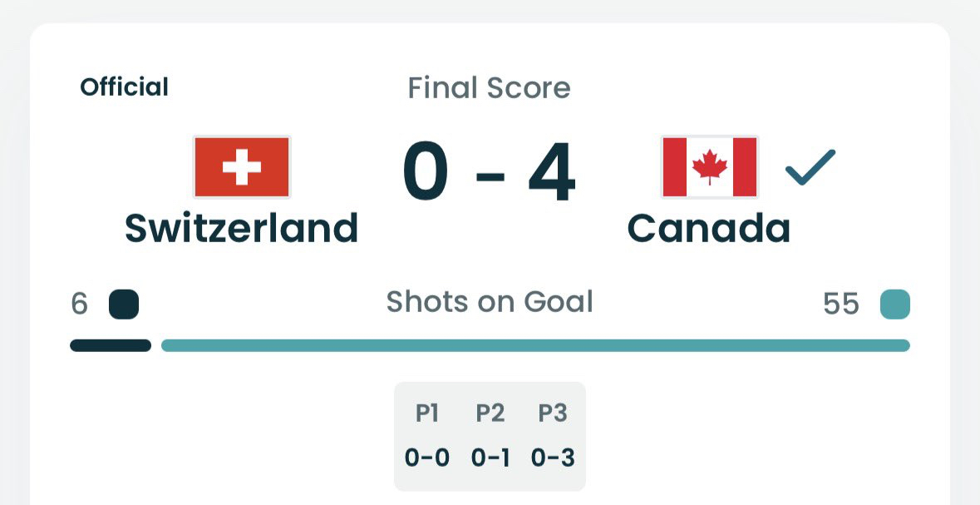The height and width of the screenshot is (505, 980).
Task: Select the P3 period header
Action: pyautogui.click(x=553, y=413)
